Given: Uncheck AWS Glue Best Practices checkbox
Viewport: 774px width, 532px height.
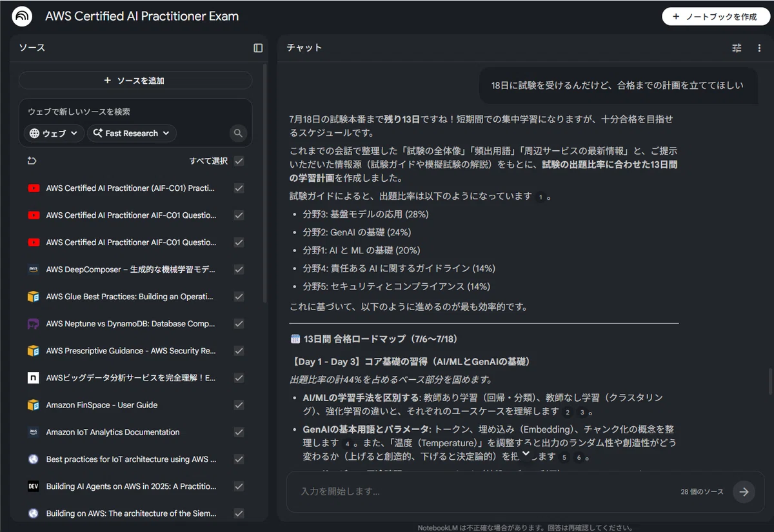Looking at the screenshot, I should [239, 297].
